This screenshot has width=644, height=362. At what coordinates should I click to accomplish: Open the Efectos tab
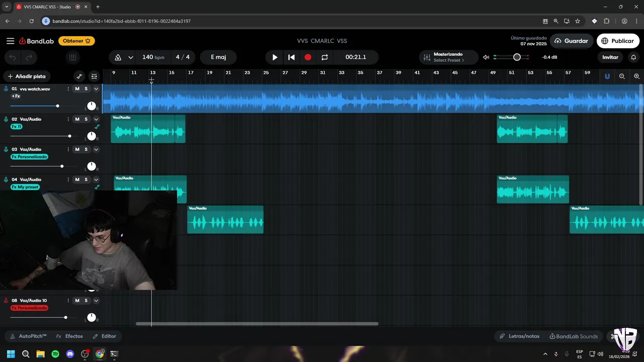point(69,336)
